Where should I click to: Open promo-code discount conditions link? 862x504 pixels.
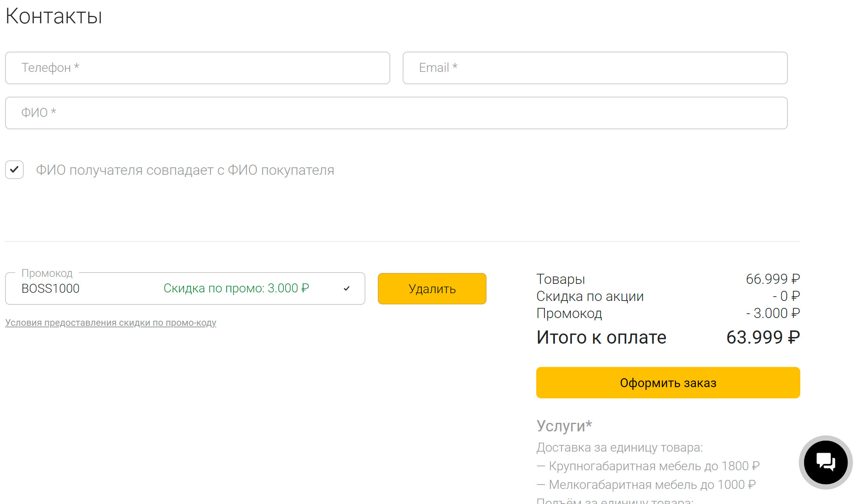[111, 323]
